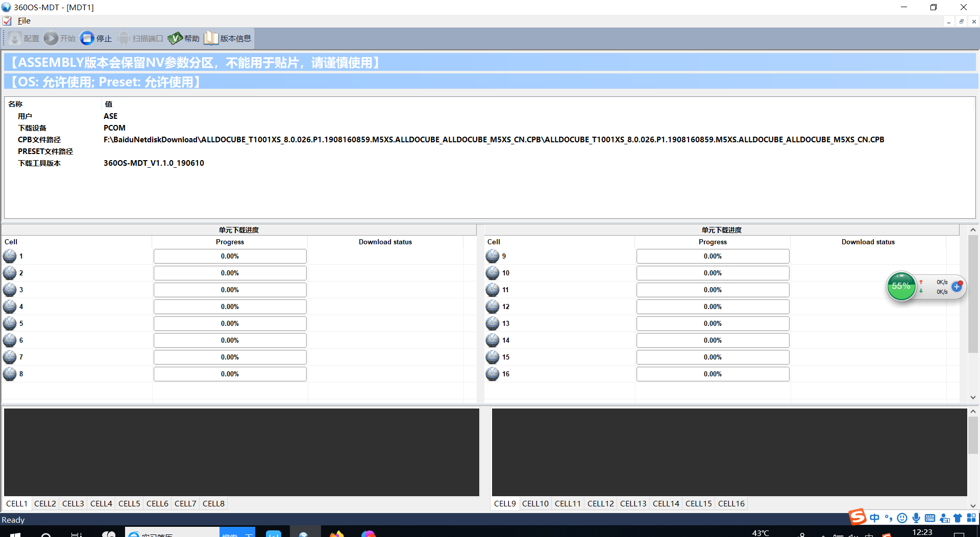Switch to the CELL10 log tab
Screen dimensions: 980x537
[x=535, y=503]
